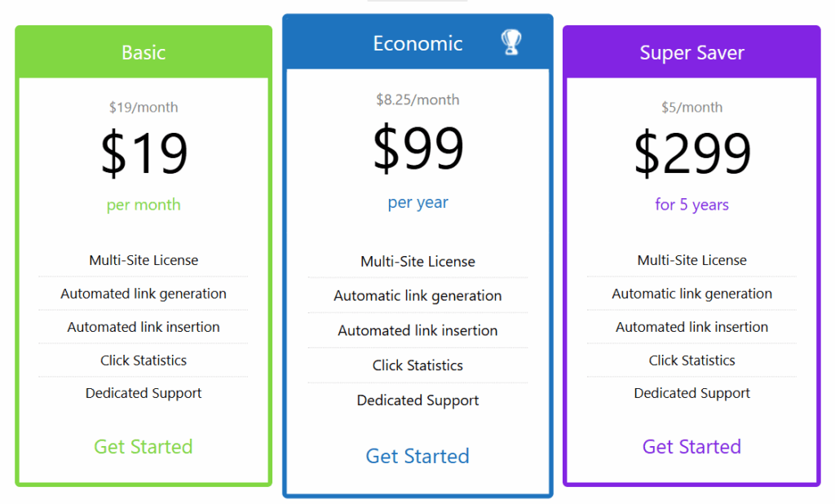Select the Basic plan header

tap(144, 53)
